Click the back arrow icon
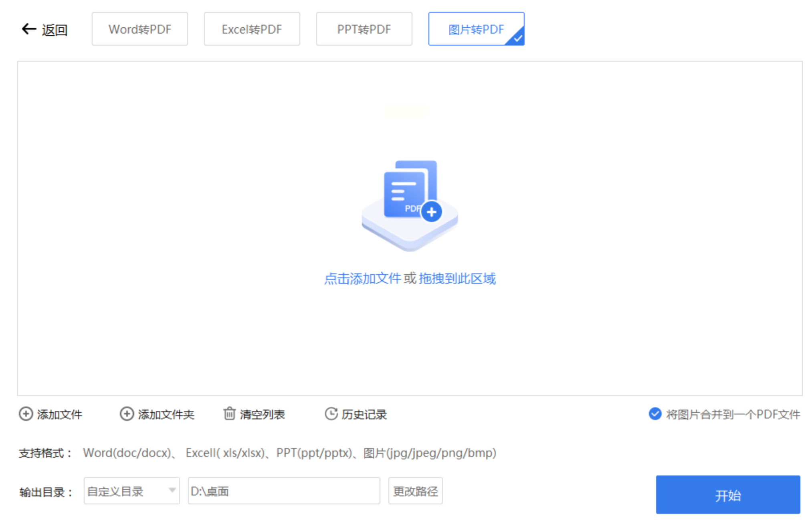Screen dimensions: 812x523 point(28,29)
